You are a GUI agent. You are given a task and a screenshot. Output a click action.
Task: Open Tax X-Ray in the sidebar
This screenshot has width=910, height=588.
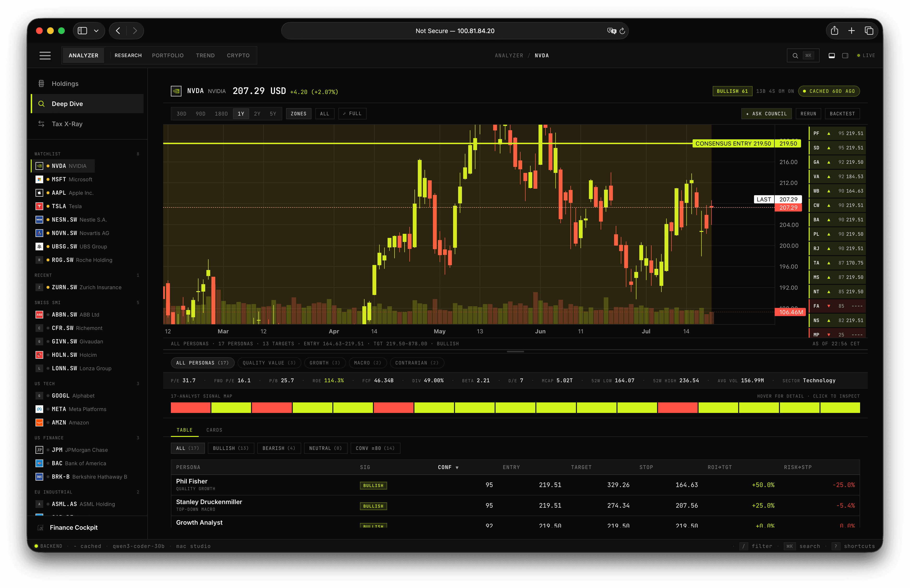[87, 124]
